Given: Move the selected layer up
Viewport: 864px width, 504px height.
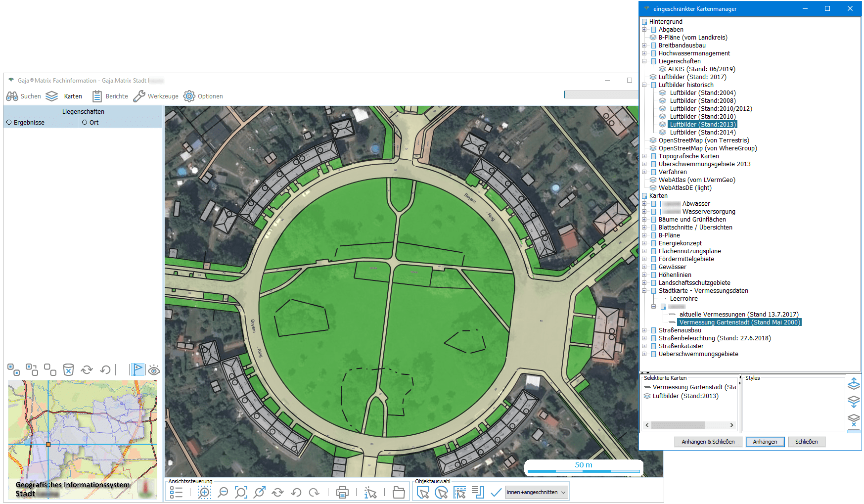Looking at the screenshot, I should (854, 384).
